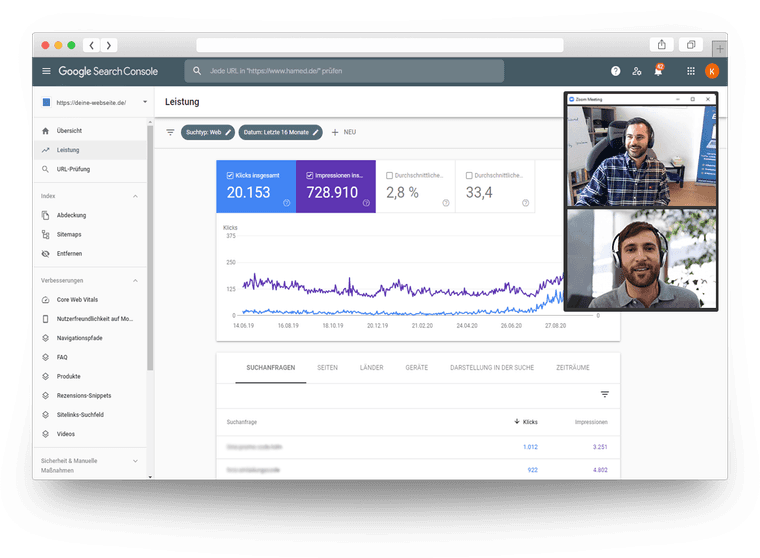Toggle Impressionen insgesamt checkbox
The height and width of the screenshot is (558, 760).
click(x=309, y=175)
